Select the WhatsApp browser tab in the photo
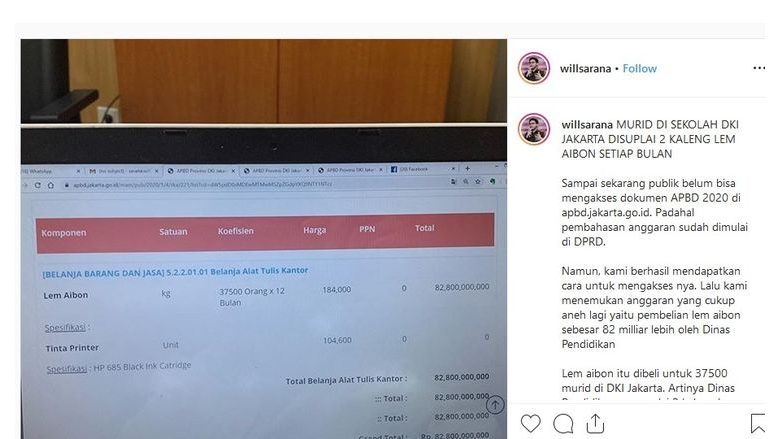780x439 pixels. click(x=52, y=171)
